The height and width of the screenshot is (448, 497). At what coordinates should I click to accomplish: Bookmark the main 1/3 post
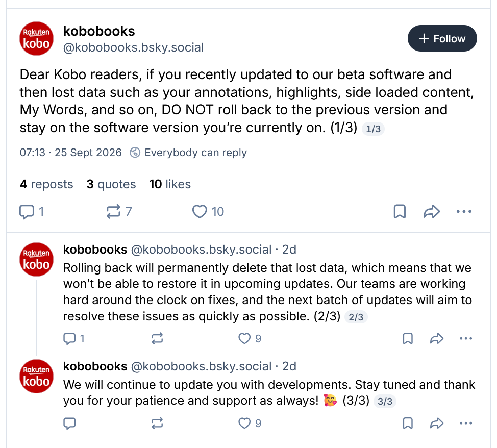(400, 211)
